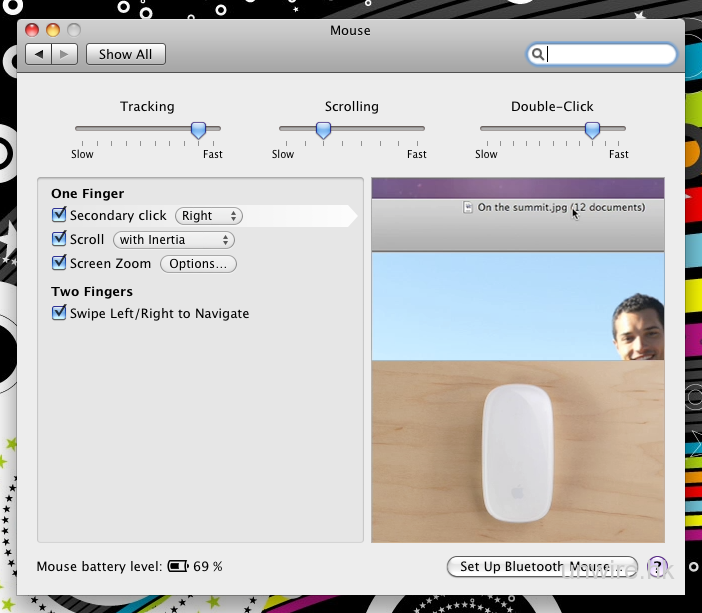Click the mouse battery level icon

tap(178, 567)
